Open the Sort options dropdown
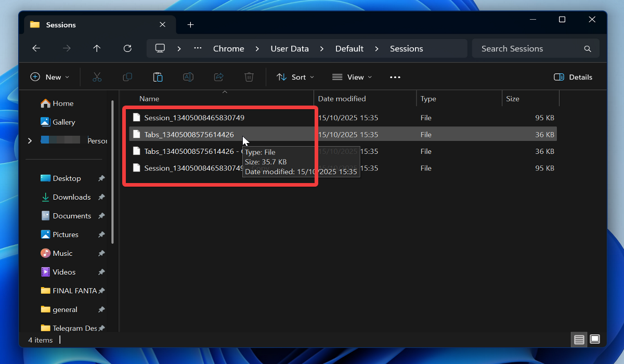The width and height of the screenshot is (624, 364). [295, 77]
